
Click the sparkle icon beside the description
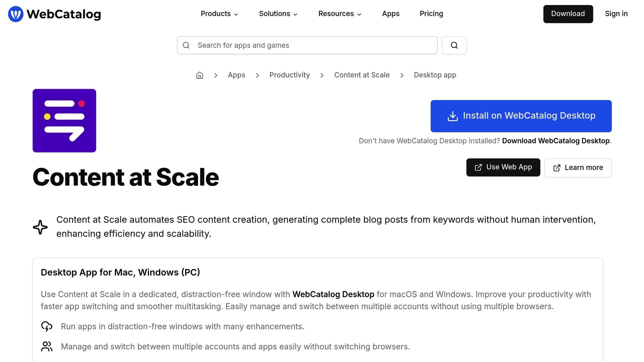click(40, 227)
